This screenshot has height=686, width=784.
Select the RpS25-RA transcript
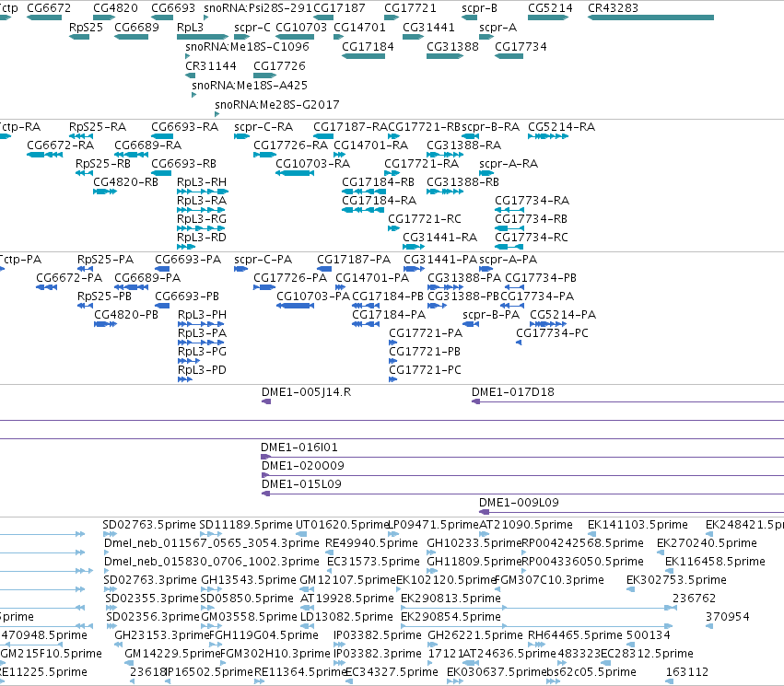click(x=81, y=136)
